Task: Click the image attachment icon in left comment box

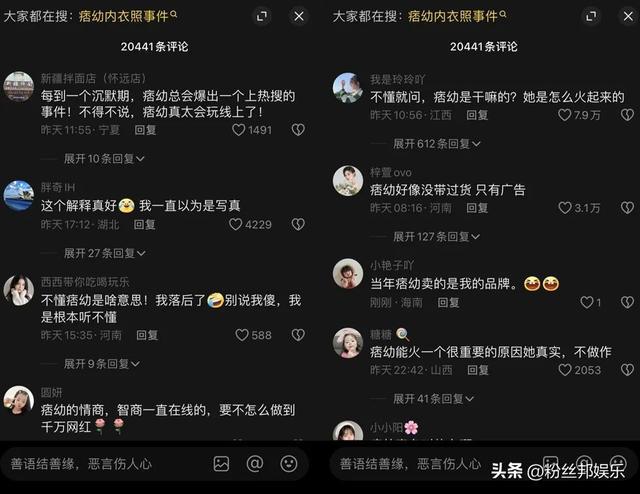Action: click(221, 464)
